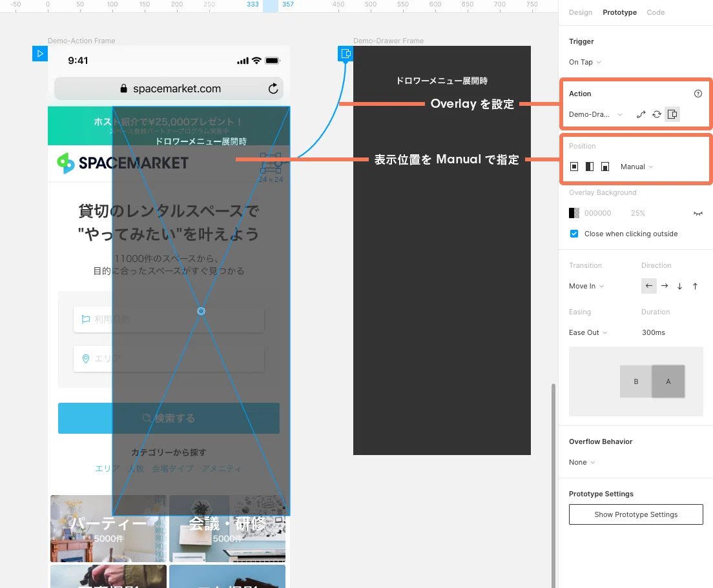713x588 pixels.
Task: Open the On Tap trigger dropdown
Action: click(x=584, y=62)
